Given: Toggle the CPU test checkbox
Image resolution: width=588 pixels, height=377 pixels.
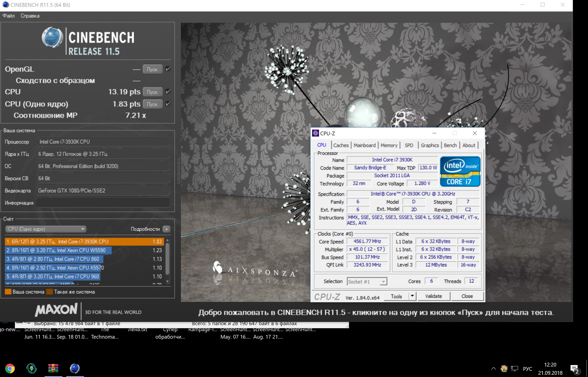Looking at the screenshot, I should (x=168, y=92).
